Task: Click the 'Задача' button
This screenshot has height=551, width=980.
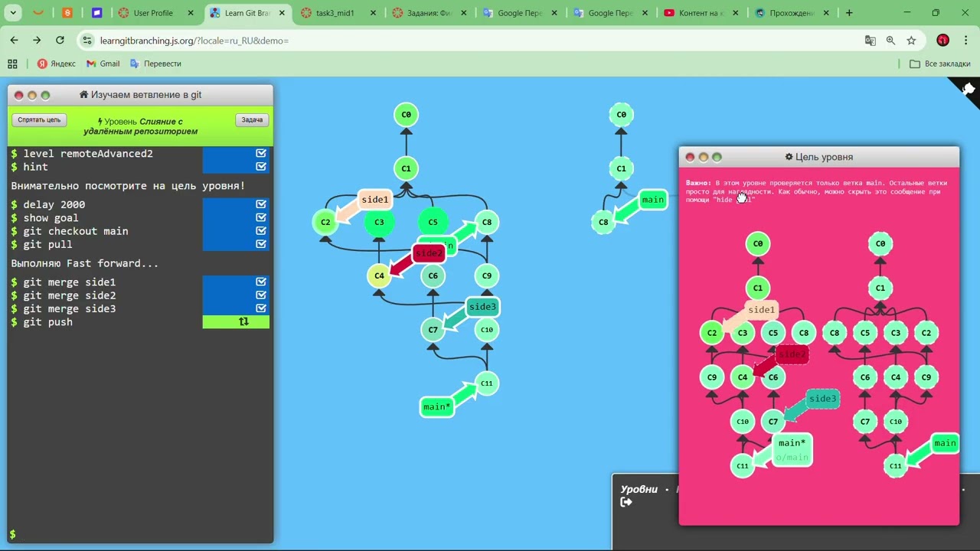Action: point(252,119)
